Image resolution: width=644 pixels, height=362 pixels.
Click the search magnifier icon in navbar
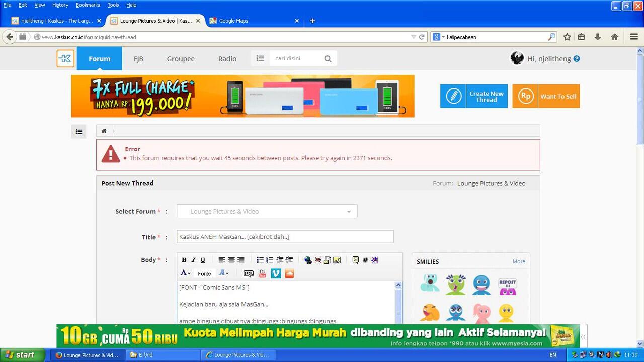tap(328, 59)
